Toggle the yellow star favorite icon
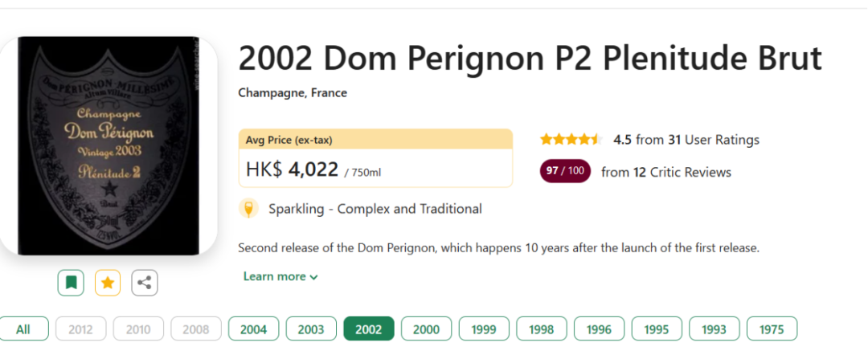Image resolution: width=868 pixels, height=363 pixels. pyautogui.click(x=108, y=283)
